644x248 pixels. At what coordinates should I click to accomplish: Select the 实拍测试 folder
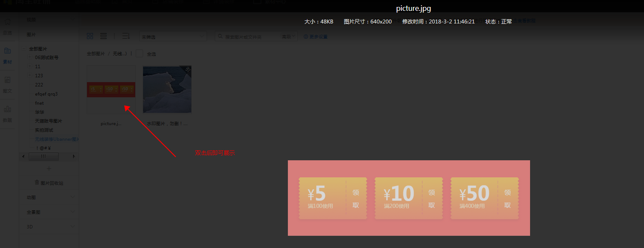(44, 130)
